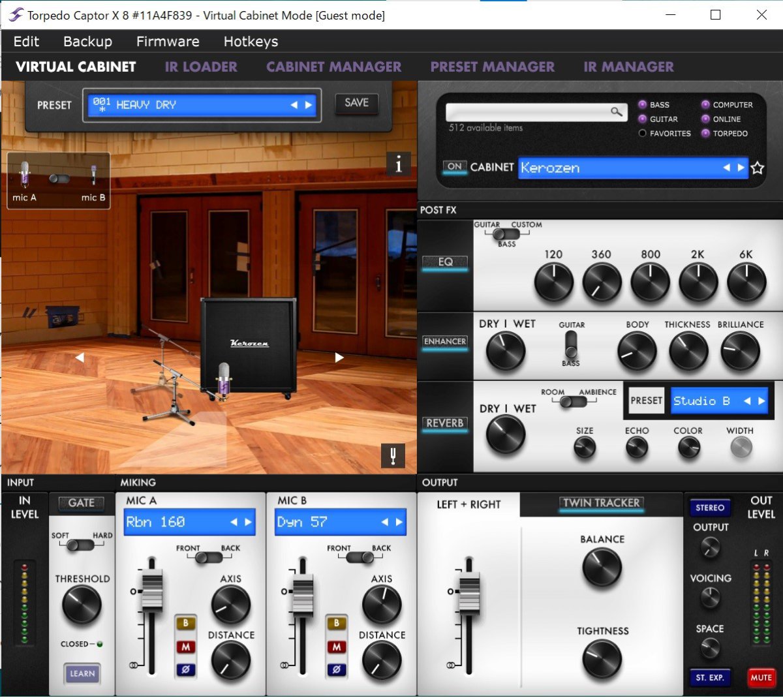Toggle the ST. EXP. button
Viewport: 783px width, 700px height.
coord(710,678)
